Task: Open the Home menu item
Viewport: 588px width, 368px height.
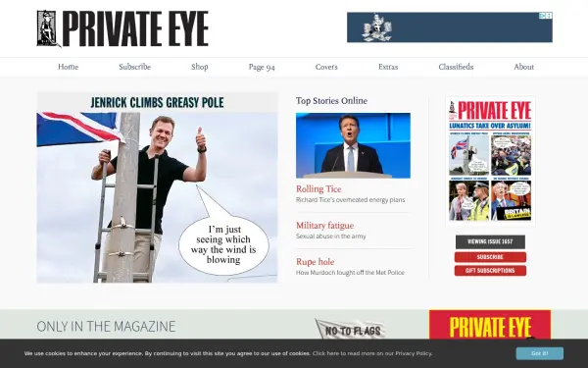Action: [68, 67]
